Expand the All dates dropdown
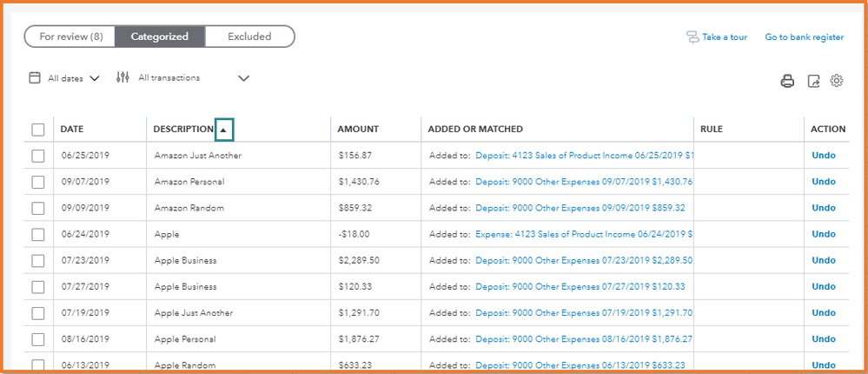 (x=94, y=78)
